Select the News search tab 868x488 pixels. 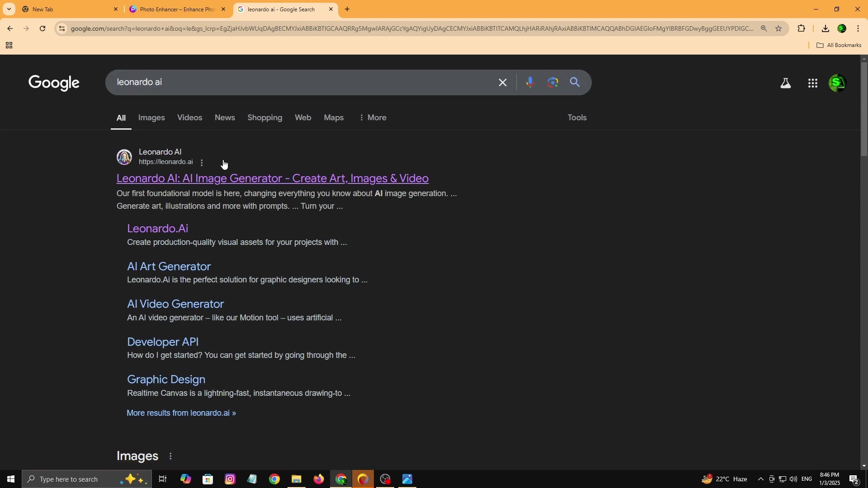click(225, 117)
